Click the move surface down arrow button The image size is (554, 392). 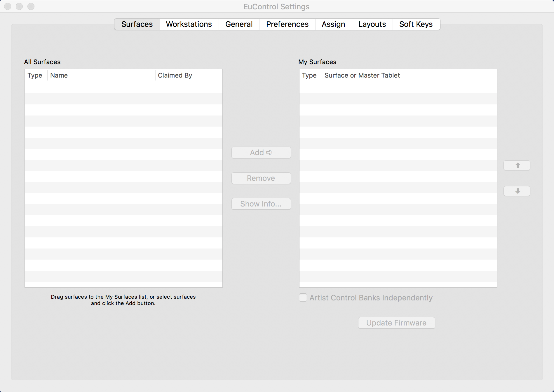click(x=517, y=191)
